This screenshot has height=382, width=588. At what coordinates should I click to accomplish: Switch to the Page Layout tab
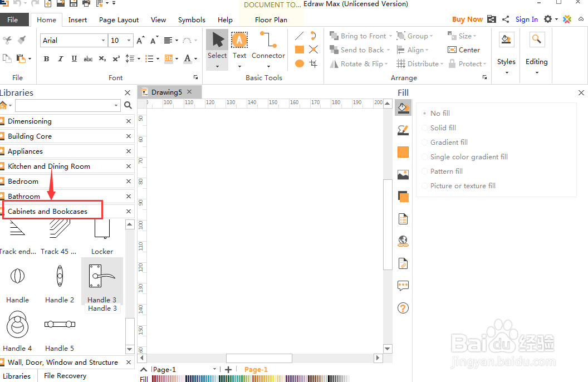119,20
